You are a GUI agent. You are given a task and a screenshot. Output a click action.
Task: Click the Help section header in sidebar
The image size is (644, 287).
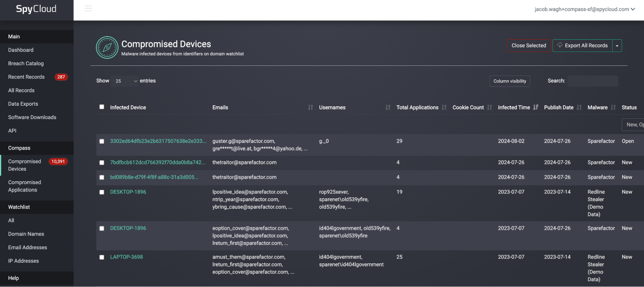click(37, 278)
